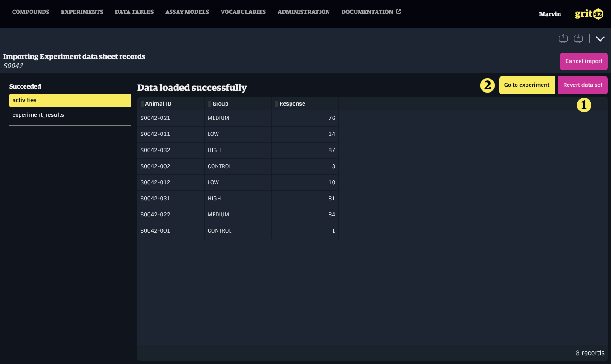
Task: Select the S0042-001 cell
Action: tap(171, 231)
